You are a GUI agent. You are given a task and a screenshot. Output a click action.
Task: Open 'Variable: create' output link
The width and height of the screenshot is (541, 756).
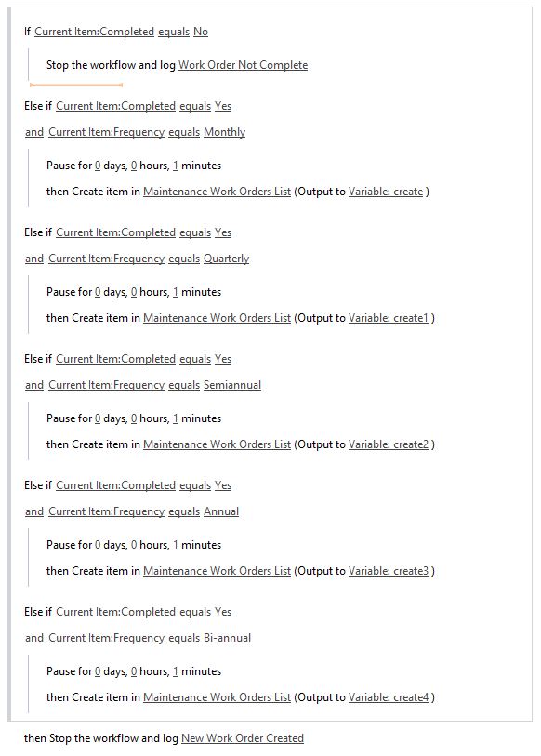click(386, 192)
